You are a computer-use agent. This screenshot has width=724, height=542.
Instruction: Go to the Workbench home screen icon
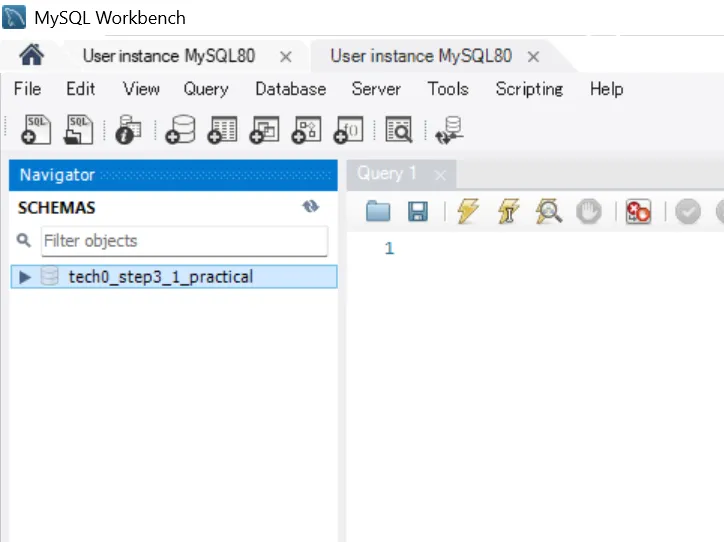pos(31,55)
